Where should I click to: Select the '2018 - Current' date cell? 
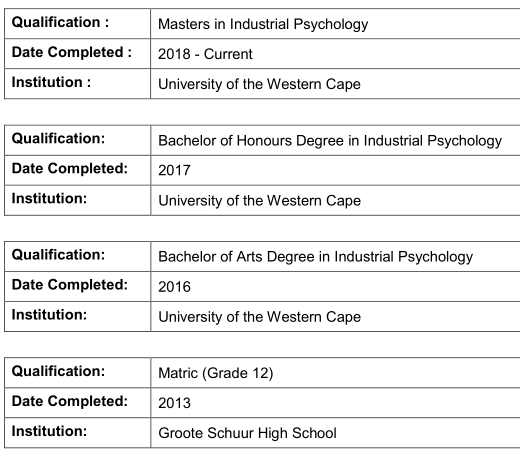point(335,54)
